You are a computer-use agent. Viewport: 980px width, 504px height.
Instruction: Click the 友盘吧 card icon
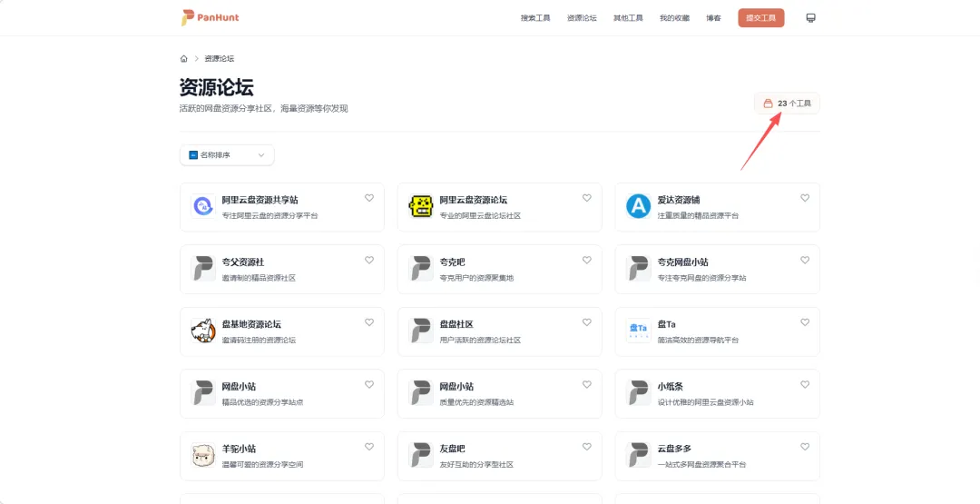tap(421, 455)
